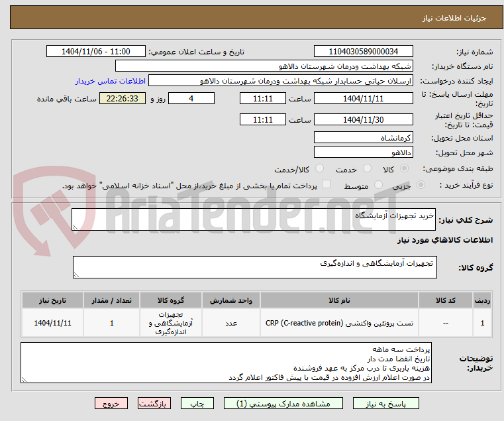Viewport: 504px width, 421px height.
Task: Click the response deadline date 1404/11/11 field
Action: pyautogui.click(x=363, y=99)
